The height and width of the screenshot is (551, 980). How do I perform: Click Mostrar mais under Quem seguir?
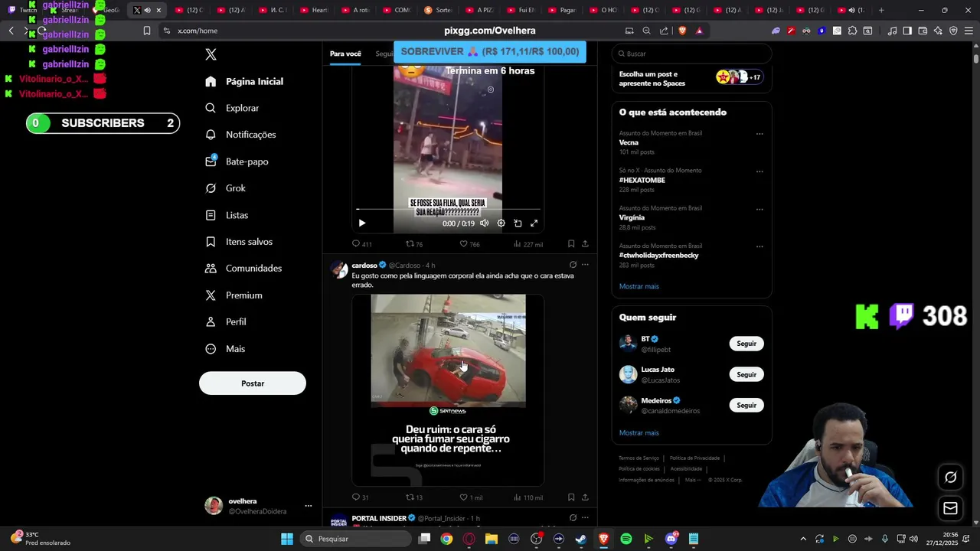[x=639, y=433]
